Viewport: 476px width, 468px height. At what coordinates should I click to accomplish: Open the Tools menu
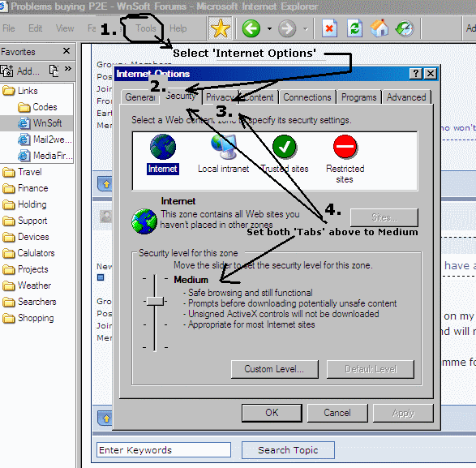click(145, 28)
